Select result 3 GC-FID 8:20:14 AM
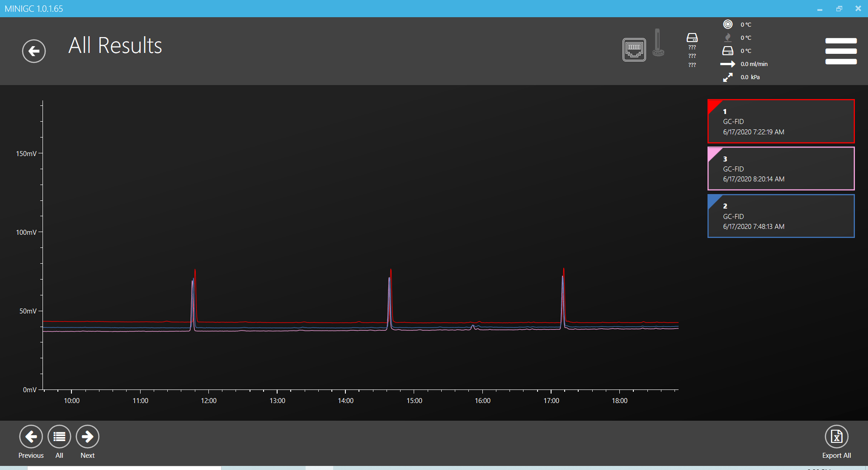868x470 pixels. [x=781, y=169]
